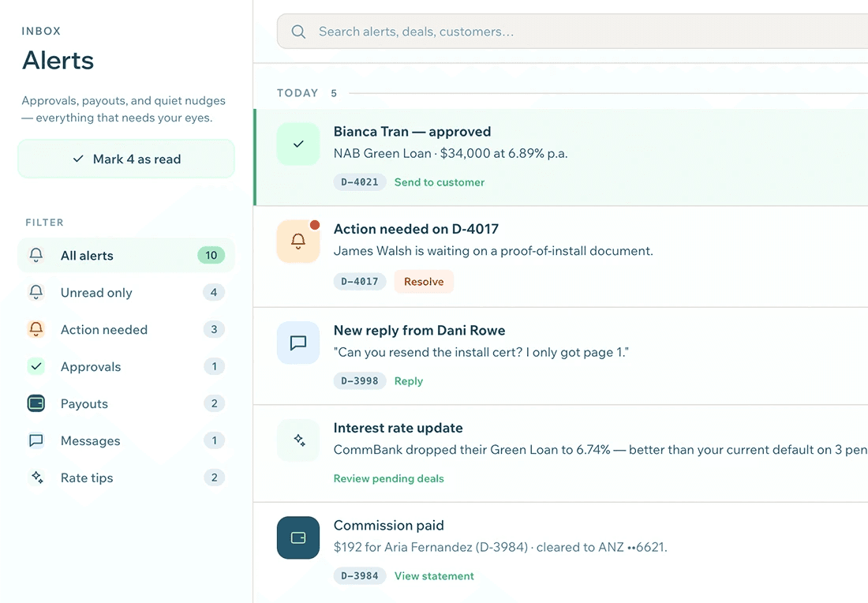
Task: Open the Messages filter
Action: pyautogui.click(x=126, y=440)
